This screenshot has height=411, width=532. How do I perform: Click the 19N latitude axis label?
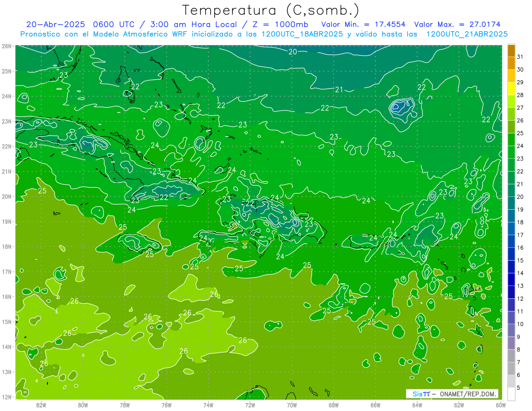pyautogui.click(x=7, y=221)
